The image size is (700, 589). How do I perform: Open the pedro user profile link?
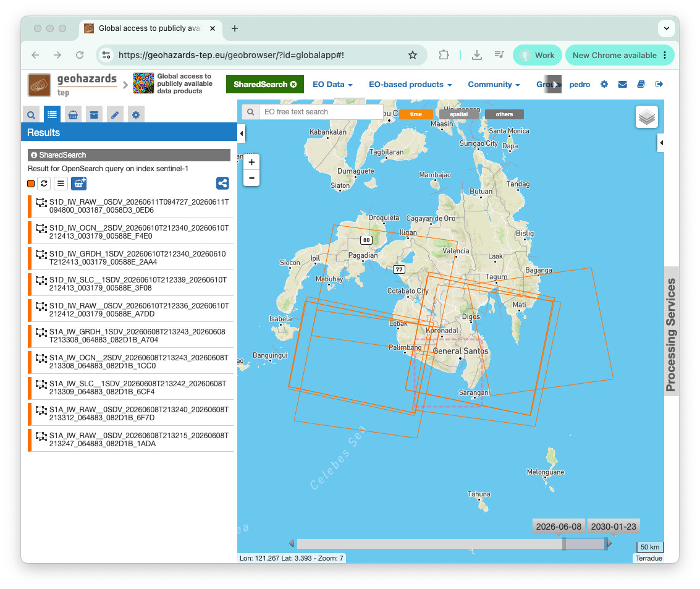580,85
